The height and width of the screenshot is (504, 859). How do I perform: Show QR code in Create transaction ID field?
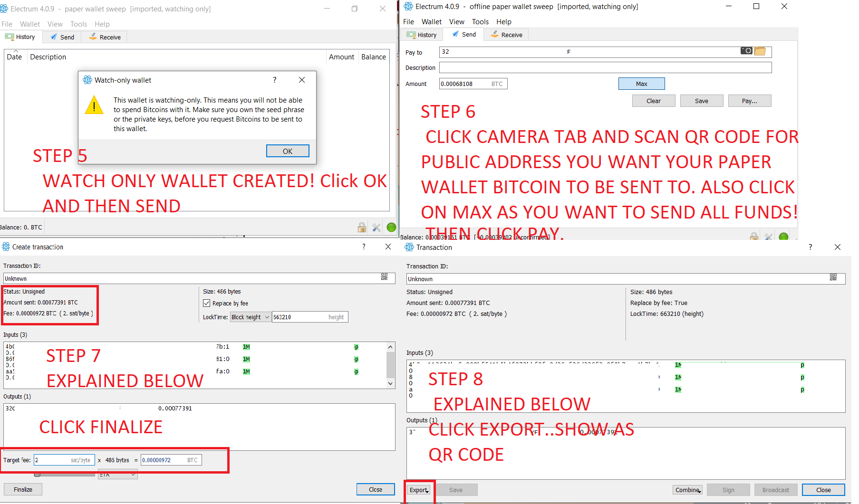click(x=384, y=276)
